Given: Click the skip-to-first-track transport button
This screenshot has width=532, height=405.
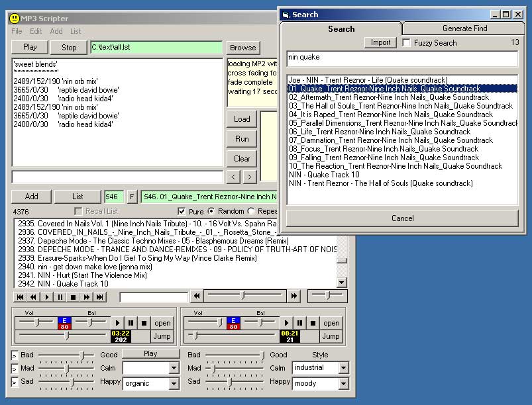Looking at the screenshot, I should (20, 297).
